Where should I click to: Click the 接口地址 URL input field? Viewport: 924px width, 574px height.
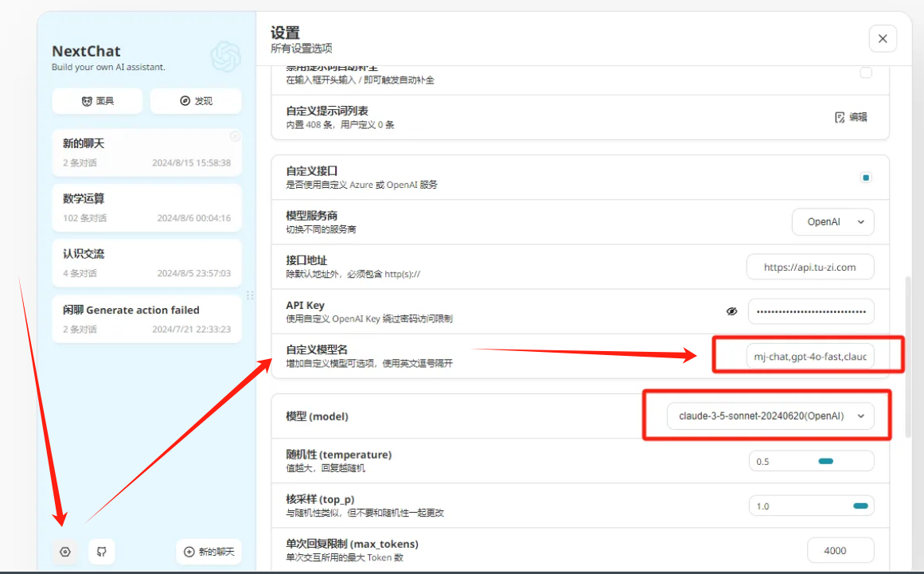tap(809, 267)
